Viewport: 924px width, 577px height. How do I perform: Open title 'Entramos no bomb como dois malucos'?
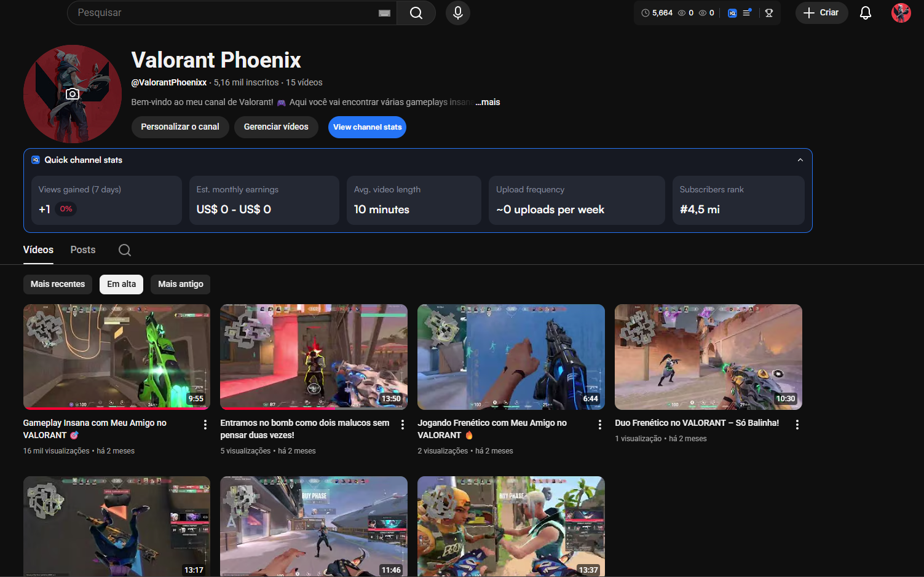[305, 429]
